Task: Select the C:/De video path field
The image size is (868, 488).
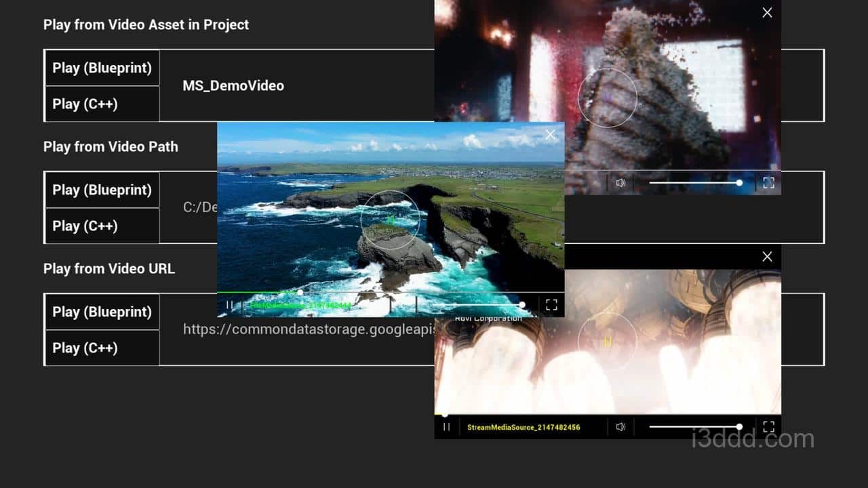Action: (x=197, y=207)
